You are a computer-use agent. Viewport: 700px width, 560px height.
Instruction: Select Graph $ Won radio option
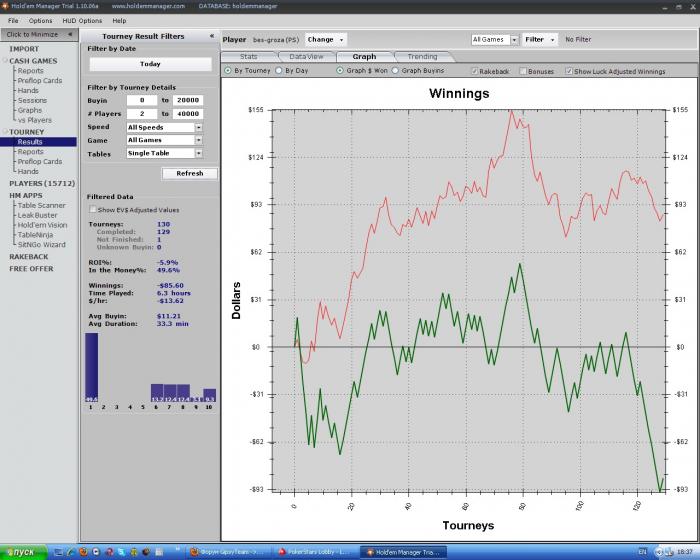[x=340, y=71]
